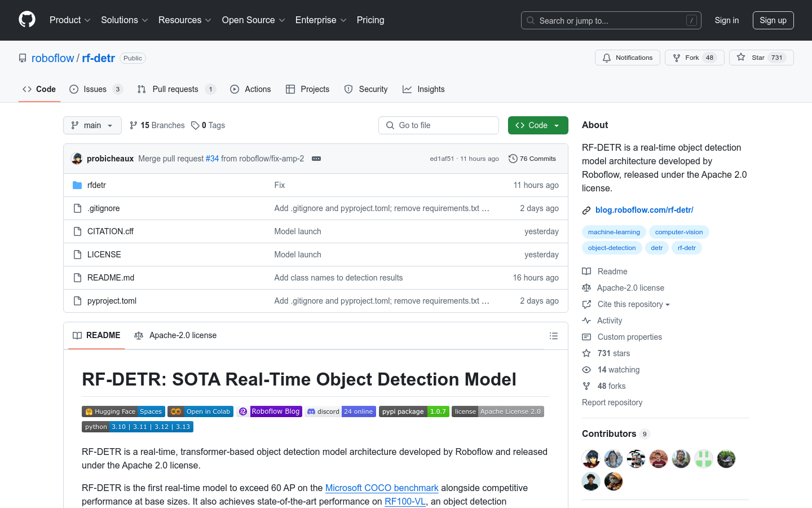Open the green Code dropdown button
Viewport: 812px width, 508px height.
(x=537, y=125)
